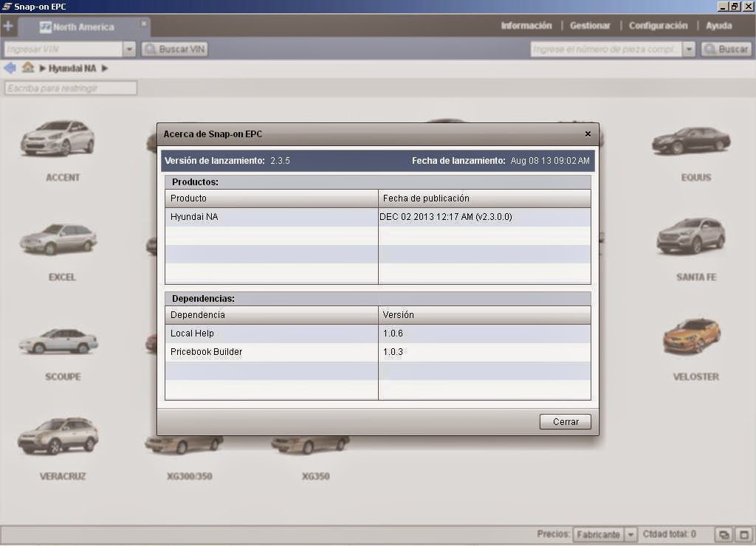
Task: Click Hyundai NA breadcrumb
Action: click(72, 69)
